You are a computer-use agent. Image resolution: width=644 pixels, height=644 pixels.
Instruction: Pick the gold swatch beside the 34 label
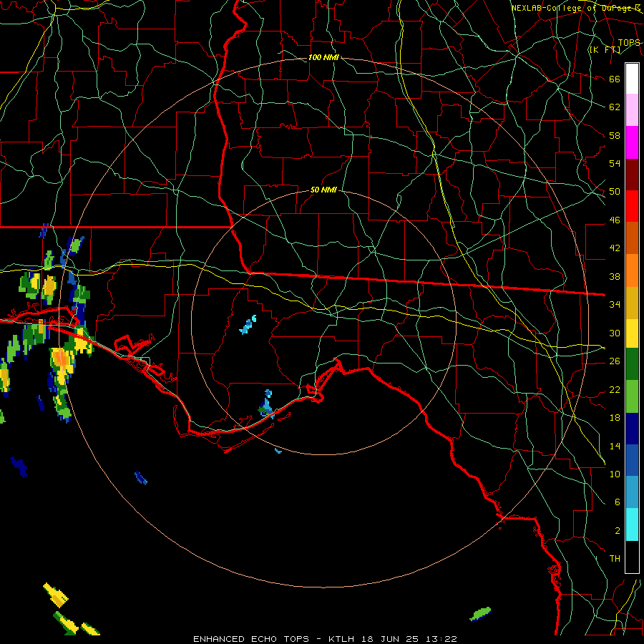click(632, 302)
